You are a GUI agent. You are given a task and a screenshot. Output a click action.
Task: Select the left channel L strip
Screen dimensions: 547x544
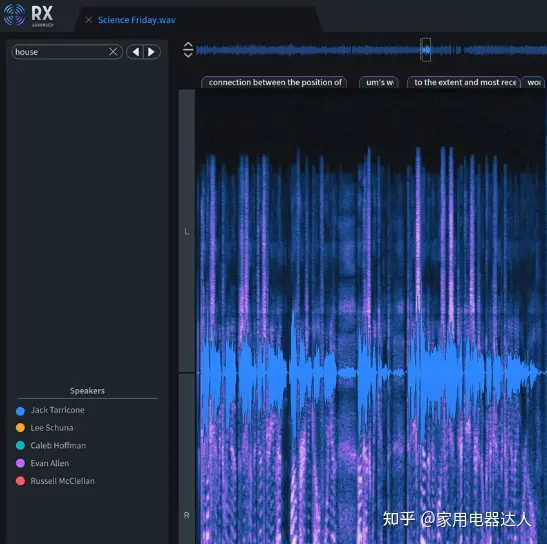pos(187,231)
